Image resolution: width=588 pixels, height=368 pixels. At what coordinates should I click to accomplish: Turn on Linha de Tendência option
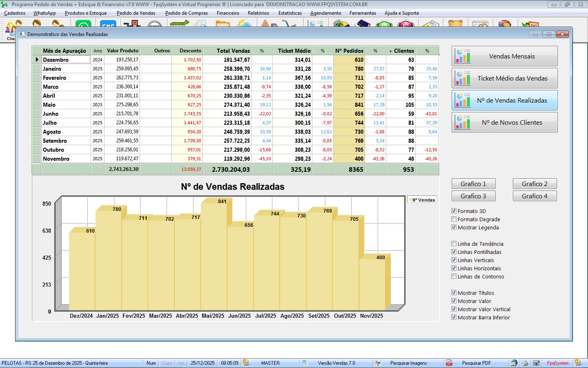pyautogui.click(x=454, y=244)
